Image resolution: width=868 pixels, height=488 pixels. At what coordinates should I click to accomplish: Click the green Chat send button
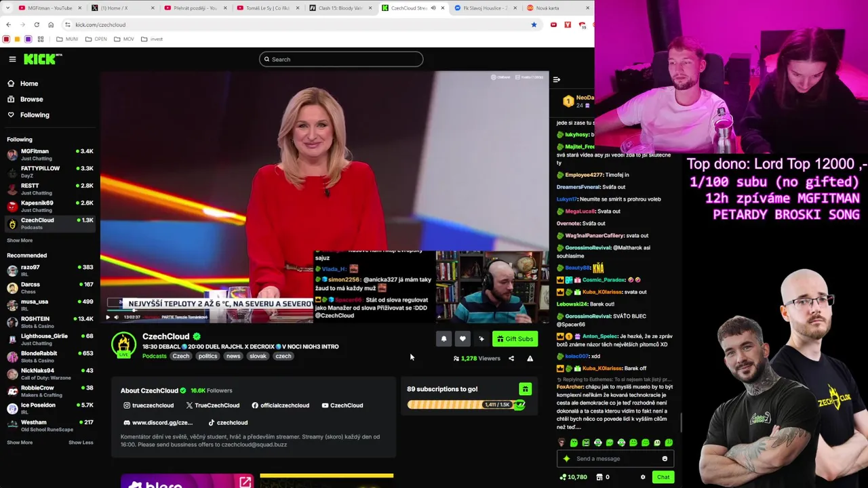(x=663, y=477)
